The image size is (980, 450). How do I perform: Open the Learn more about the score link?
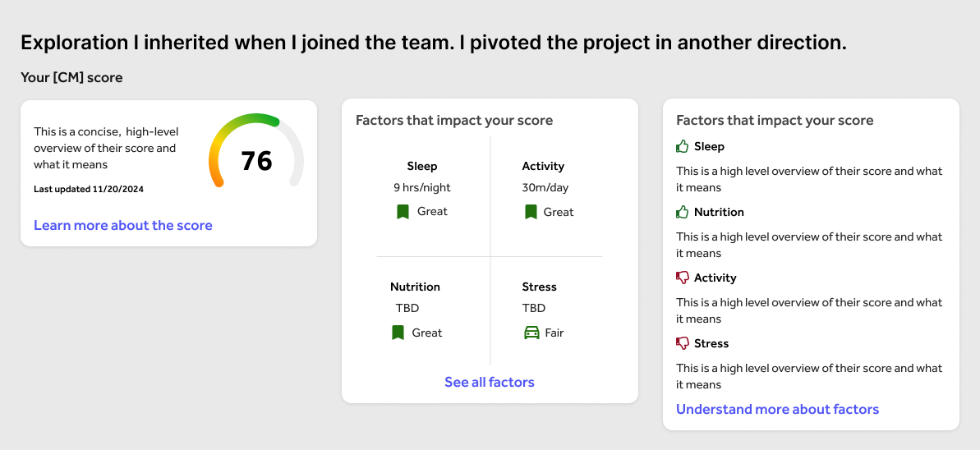[123, 225]
